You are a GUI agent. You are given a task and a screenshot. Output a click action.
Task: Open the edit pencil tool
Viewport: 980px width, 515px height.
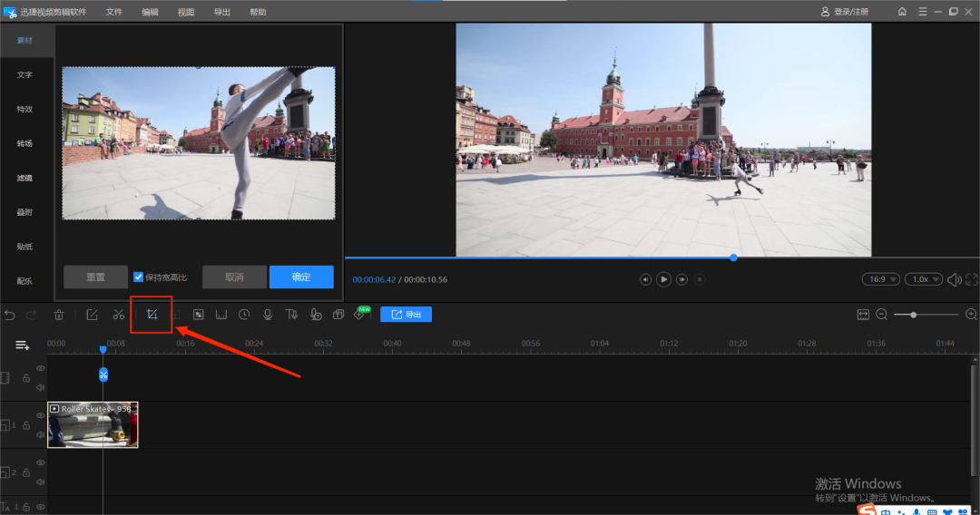(x=92, y=315)
